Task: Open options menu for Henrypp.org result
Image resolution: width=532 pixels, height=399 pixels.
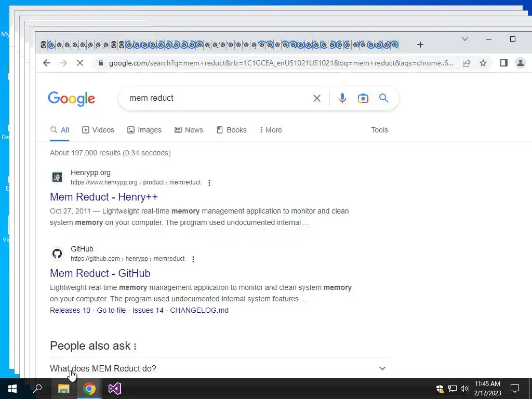Action: (209, 183)
